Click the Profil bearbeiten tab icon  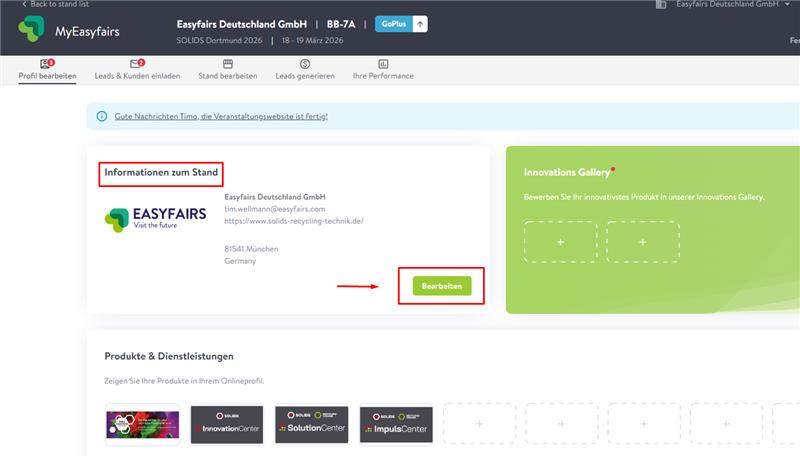pyautogui.click(x=45, y=64)
